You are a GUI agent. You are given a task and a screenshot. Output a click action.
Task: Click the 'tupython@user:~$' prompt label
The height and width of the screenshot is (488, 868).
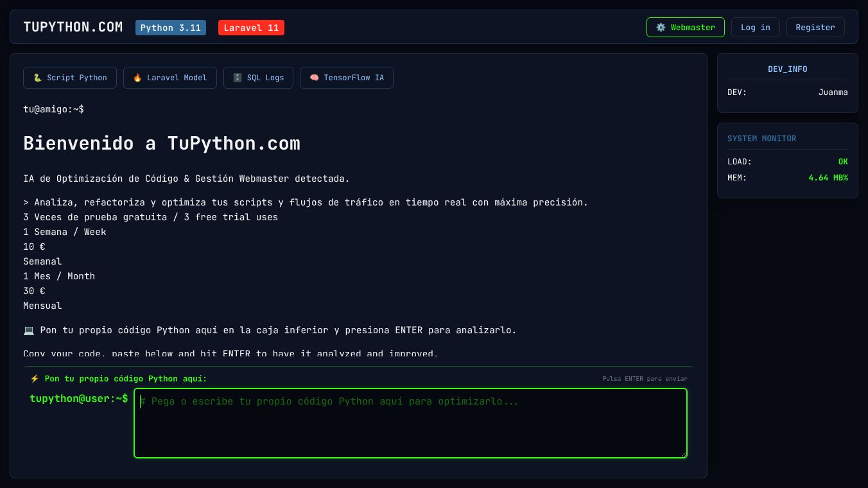tap(79, 399)
